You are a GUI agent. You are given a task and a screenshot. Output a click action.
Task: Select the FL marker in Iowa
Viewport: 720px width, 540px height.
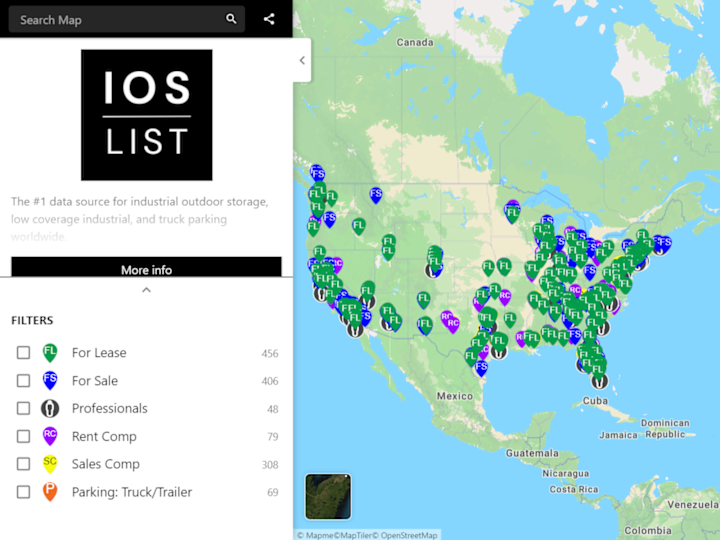[504, 267]
